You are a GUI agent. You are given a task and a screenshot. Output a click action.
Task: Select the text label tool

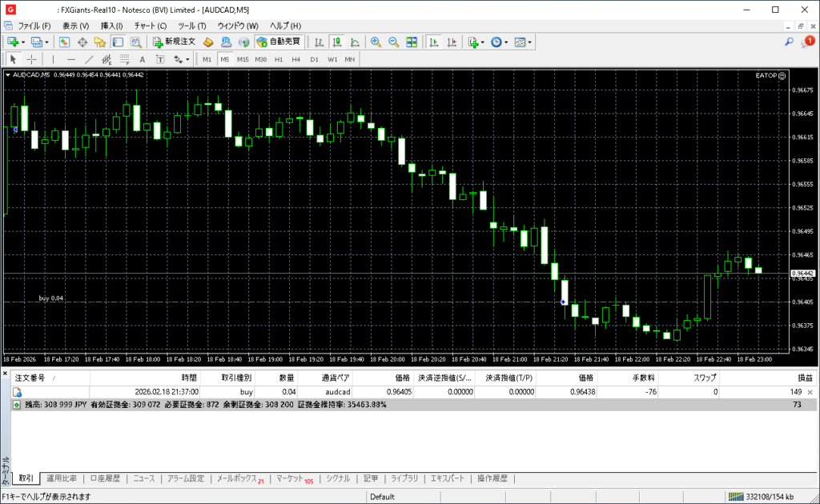click(143, 59)
